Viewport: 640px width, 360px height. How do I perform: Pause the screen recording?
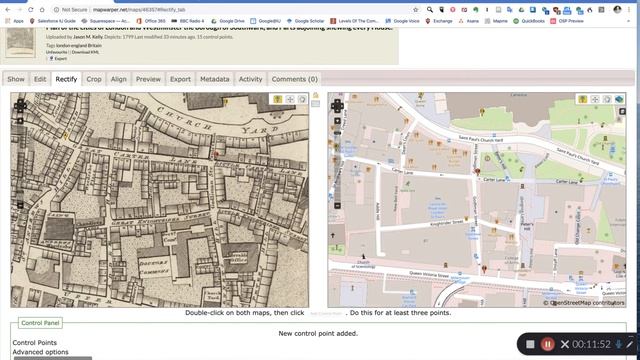pos(547,344)
